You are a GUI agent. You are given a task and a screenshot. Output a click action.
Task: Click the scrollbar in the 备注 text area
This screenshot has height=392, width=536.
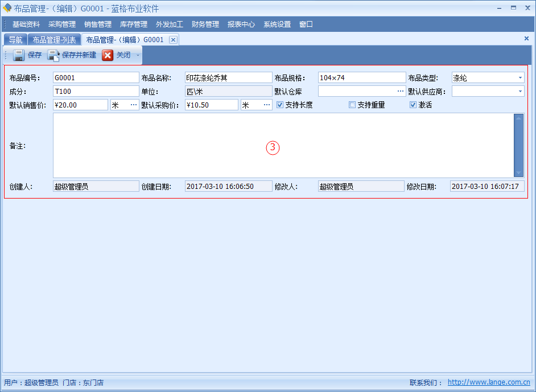tap(518, 145)
